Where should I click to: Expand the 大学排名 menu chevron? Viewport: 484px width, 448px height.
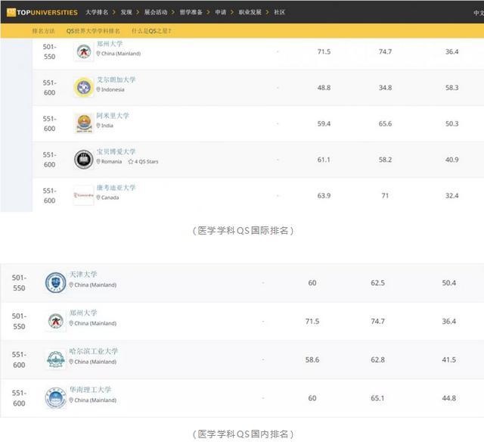114,12
